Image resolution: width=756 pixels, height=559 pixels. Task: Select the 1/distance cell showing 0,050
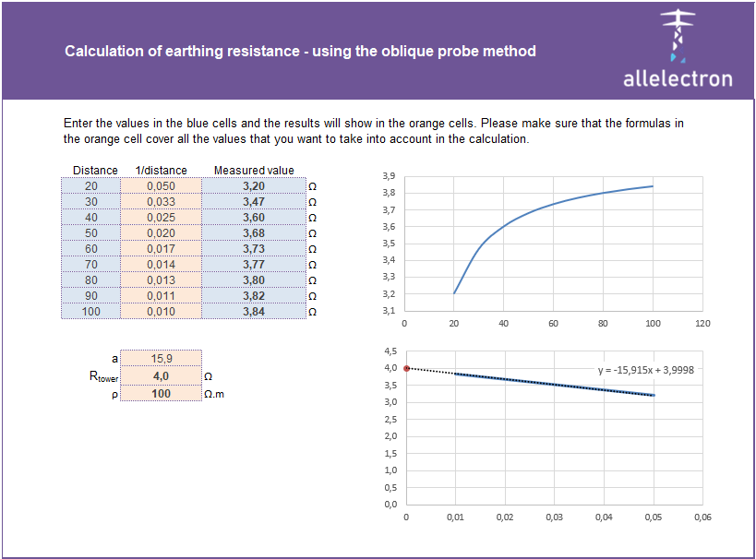pyautogui.click(x=161, y=186)
